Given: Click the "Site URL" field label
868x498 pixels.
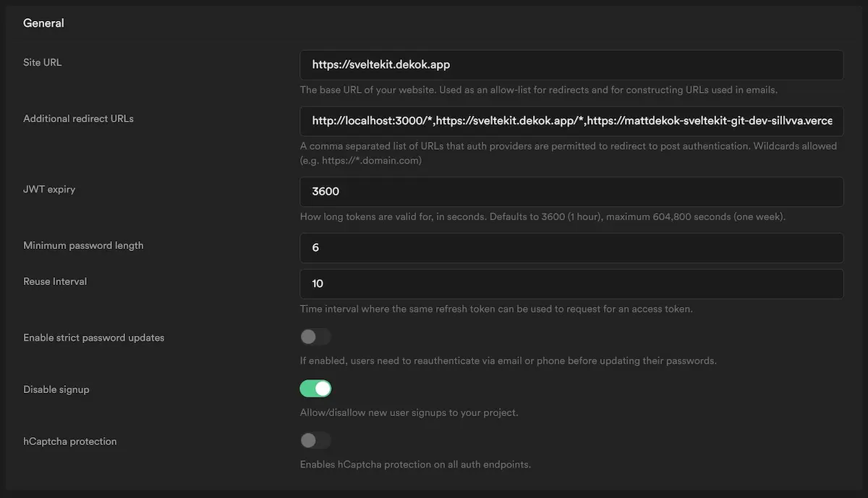Looking at the screenshot, I should click(43, 62).
